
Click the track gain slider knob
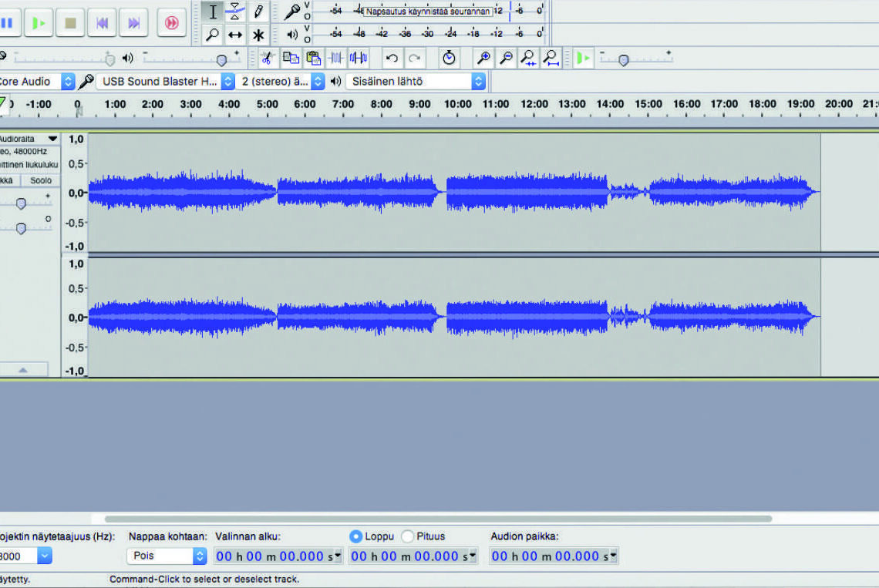click(x=21, y=203)
